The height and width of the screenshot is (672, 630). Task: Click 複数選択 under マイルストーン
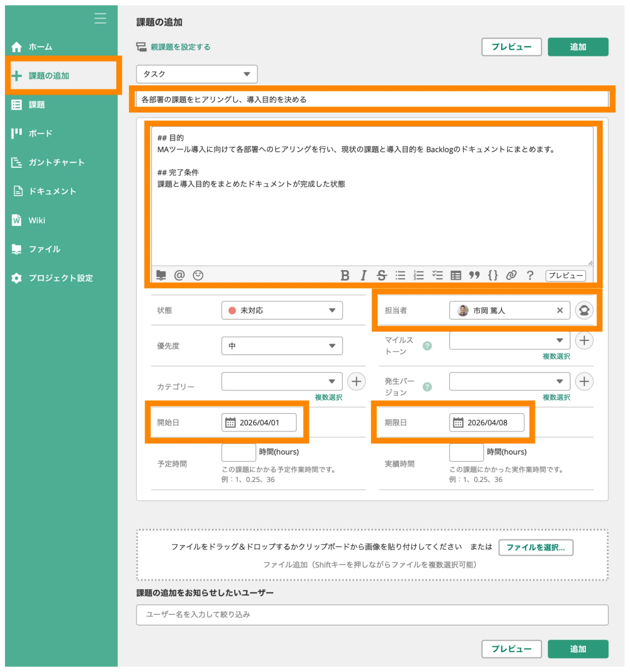[x=556, y=356]
